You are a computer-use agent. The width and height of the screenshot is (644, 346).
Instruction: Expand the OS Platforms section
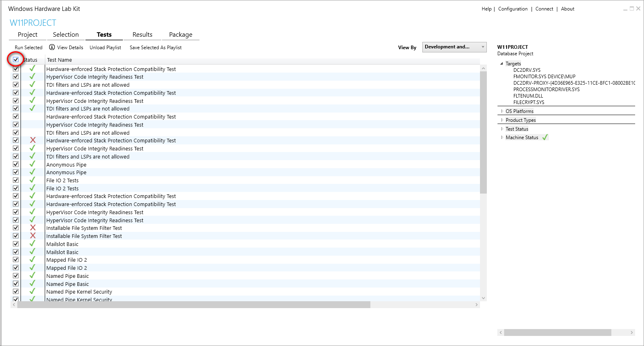(x=502, y=111)
